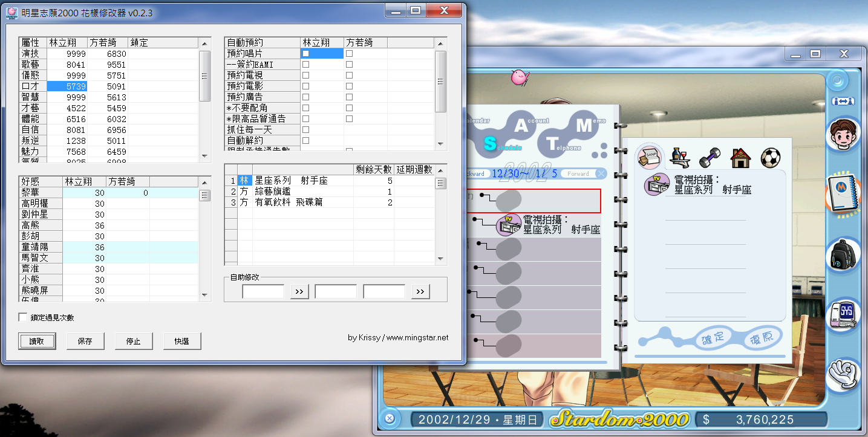Click the 保存 button

85,341
